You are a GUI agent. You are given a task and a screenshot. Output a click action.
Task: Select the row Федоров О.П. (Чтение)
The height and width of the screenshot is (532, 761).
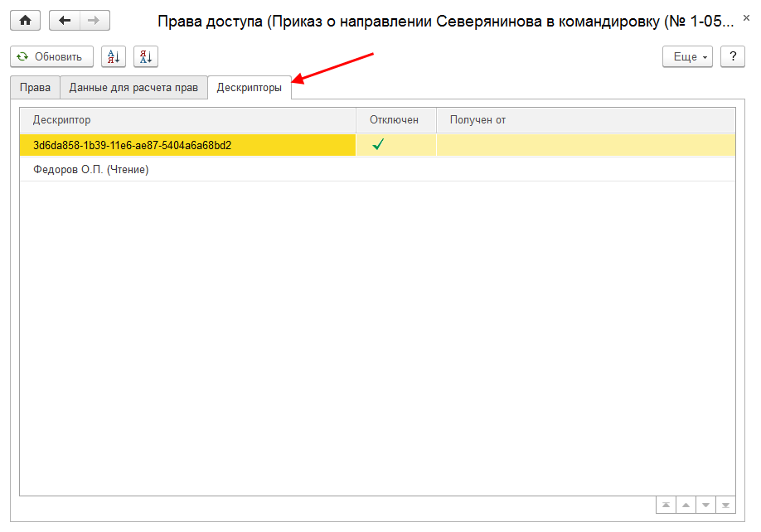[91, 170]
